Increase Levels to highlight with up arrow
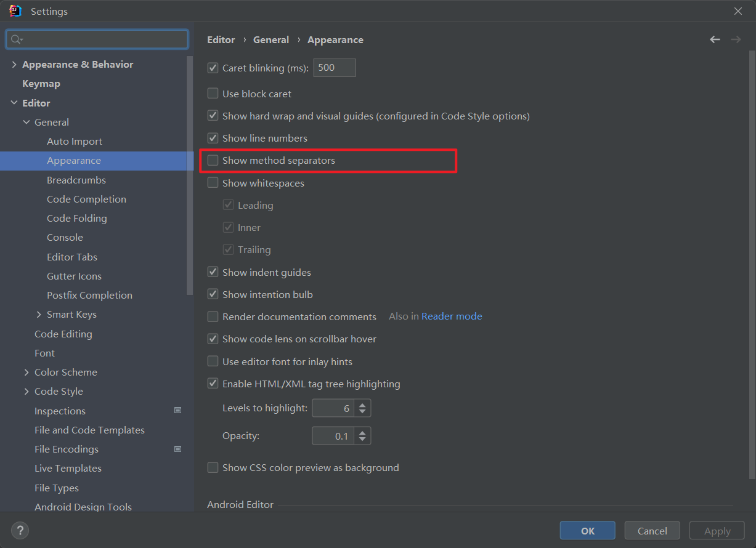The image size is (756, 548). click(x=362, y=404)
